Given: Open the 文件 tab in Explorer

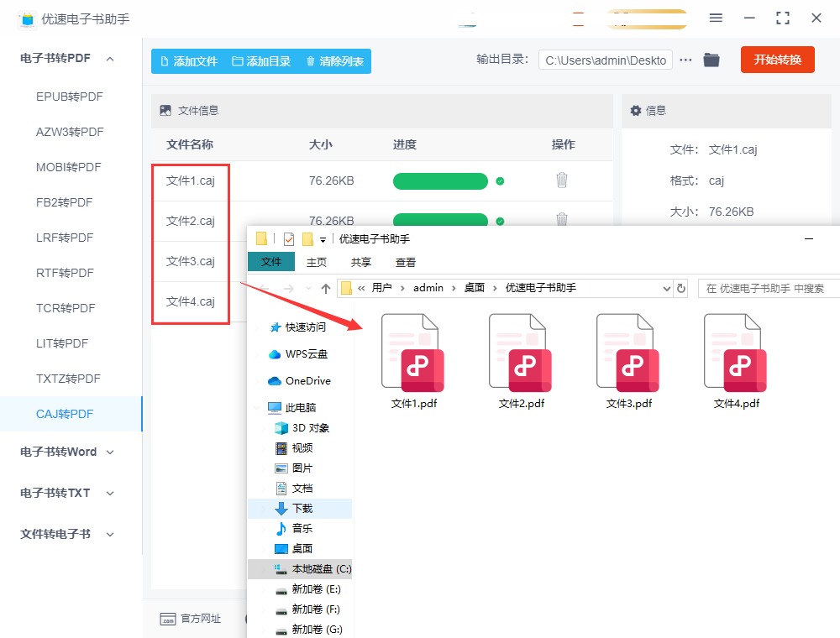Looking at the screenshot, I should pos(271,262).
